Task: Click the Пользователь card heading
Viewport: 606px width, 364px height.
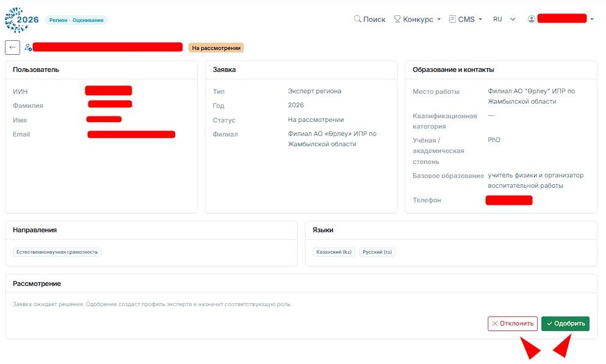Action: 36,70
